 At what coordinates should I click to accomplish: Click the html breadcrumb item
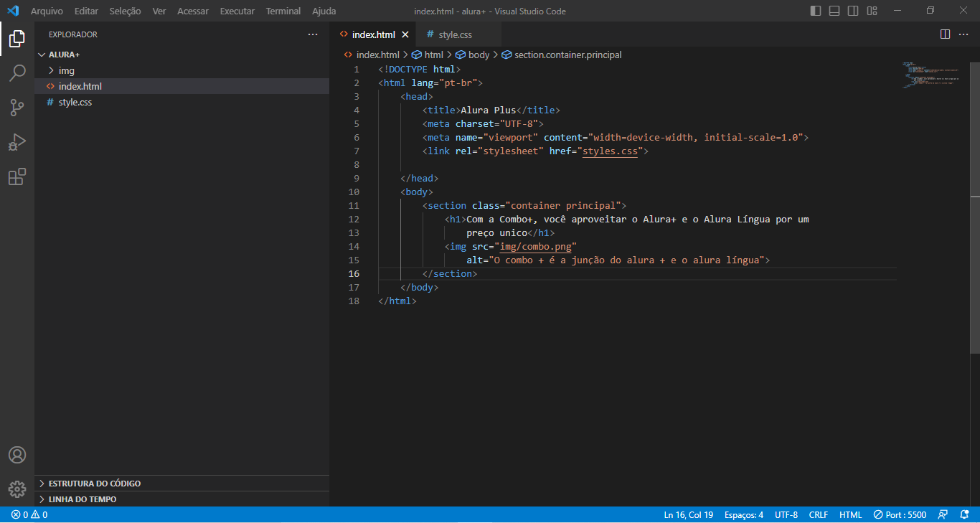click(x=428, y=55)
